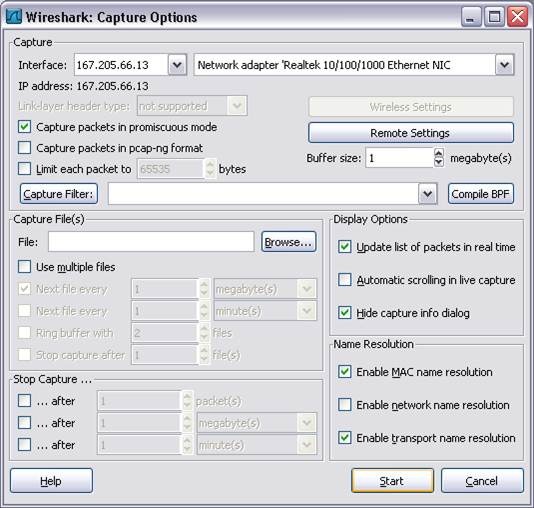Viewport: 534px width, 508px height.
Task: Open Remote Settings
Action: [x=411, y=133]
